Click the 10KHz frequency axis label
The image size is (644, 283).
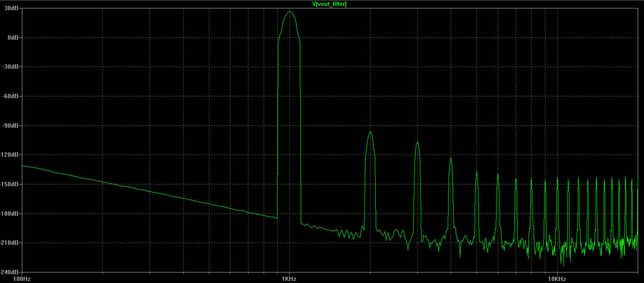557,279
